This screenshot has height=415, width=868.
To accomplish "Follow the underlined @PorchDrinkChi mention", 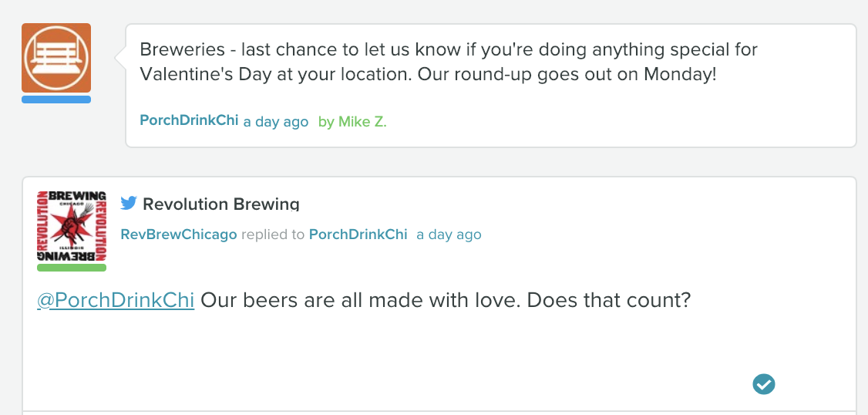I will [x=116, y=300].
